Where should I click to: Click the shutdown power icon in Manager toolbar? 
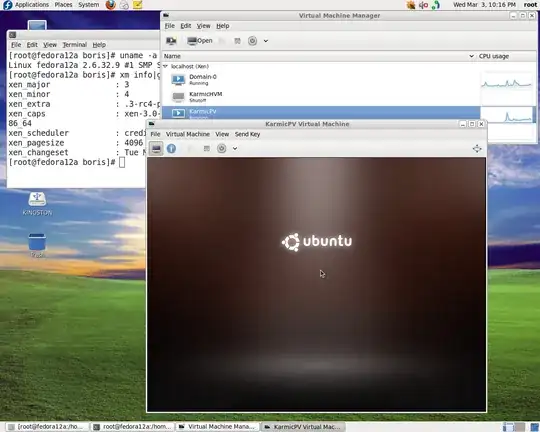coord(252,41)
